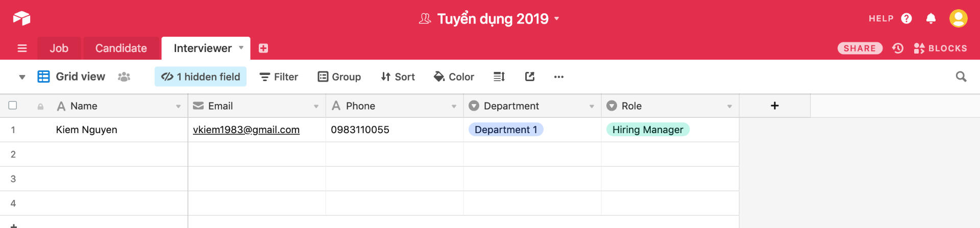Open the hamburger tables list menu
Viewport: 980px width, 228px height.
coord(22,48)
